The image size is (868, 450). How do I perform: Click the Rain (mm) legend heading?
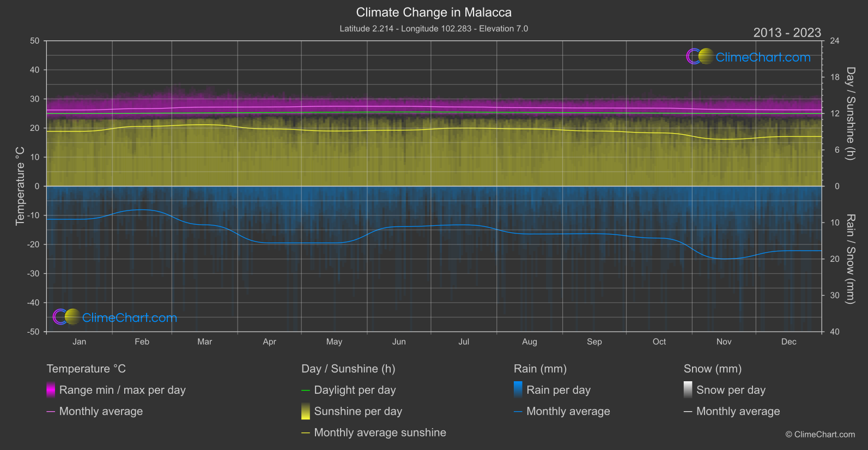click(540, 369)
